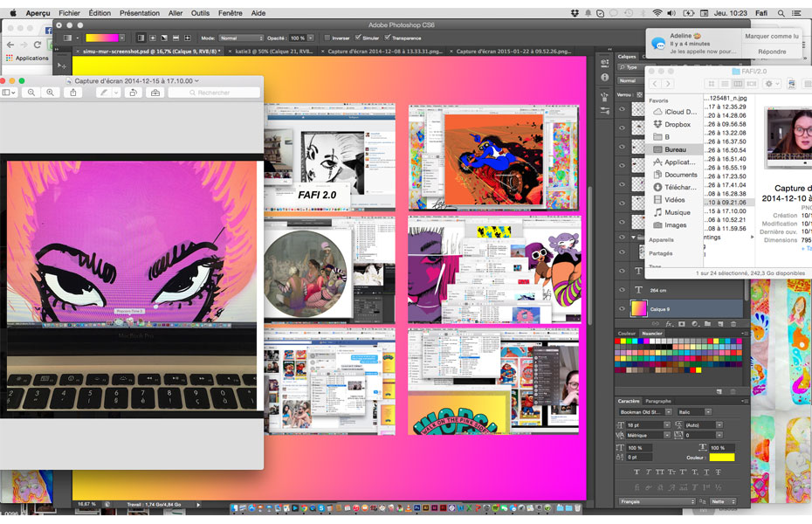Open the Mode dropdown set to Normal
The width and height of the screenshot is (812, 524).
click(x=241, y=38)
